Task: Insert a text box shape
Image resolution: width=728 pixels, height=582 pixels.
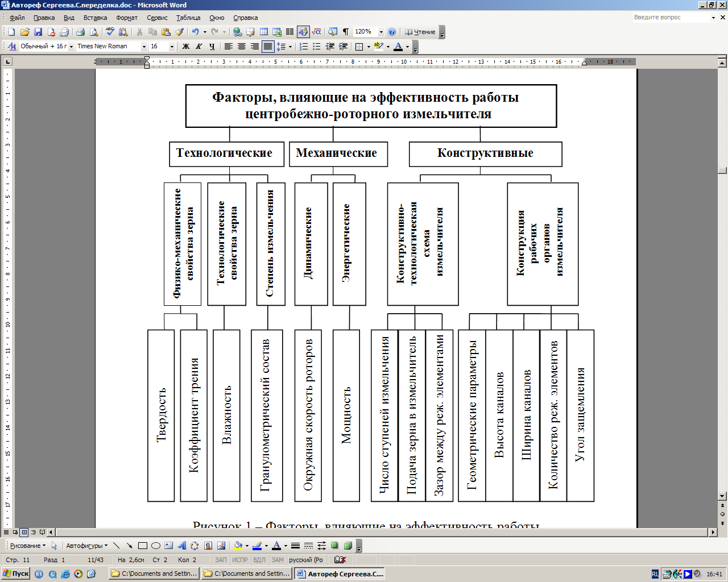Action: click(169, 546)
